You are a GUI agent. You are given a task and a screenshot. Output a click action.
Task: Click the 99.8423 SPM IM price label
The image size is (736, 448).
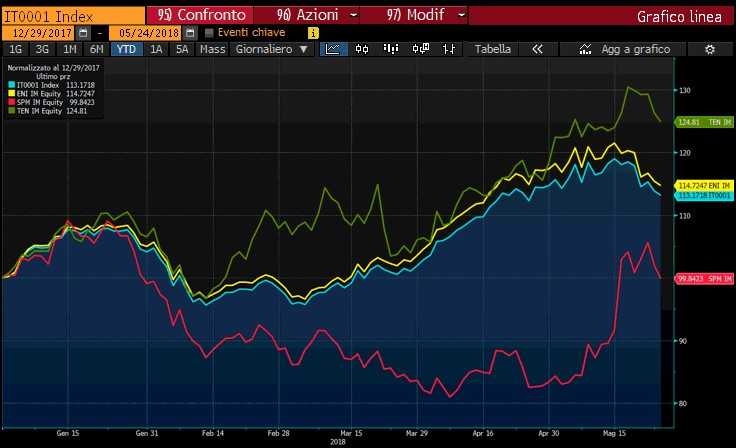(704, 278)
